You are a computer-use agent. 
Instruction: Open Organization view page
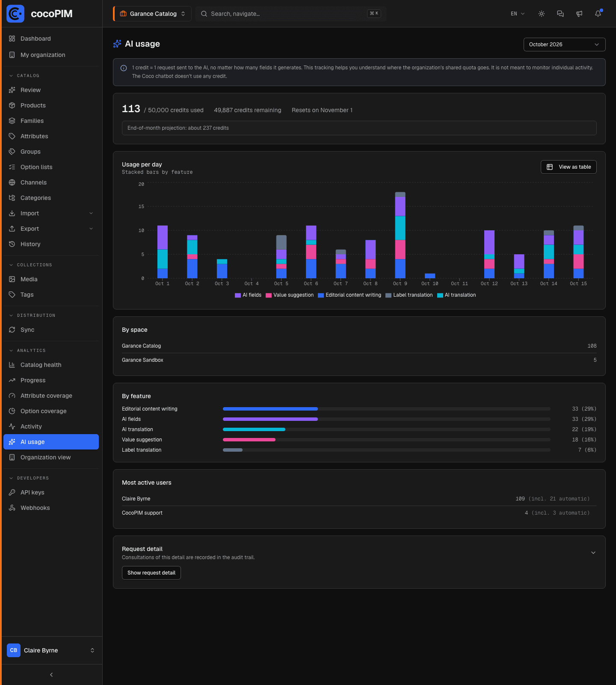pos(51,457)
